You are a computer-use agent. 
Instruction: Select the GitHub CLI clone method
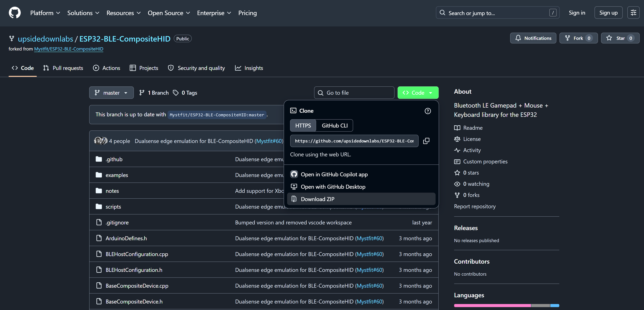335,126
